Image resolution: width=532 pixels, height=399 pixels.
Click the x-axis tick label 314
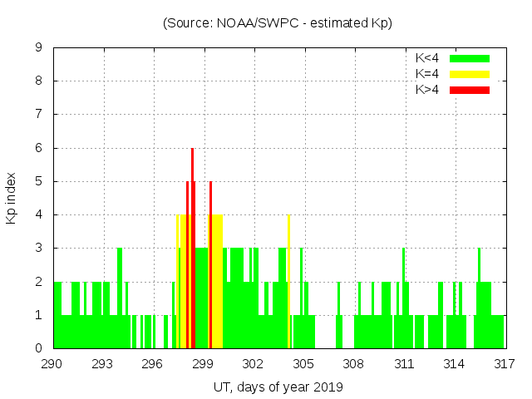point(454,363)
